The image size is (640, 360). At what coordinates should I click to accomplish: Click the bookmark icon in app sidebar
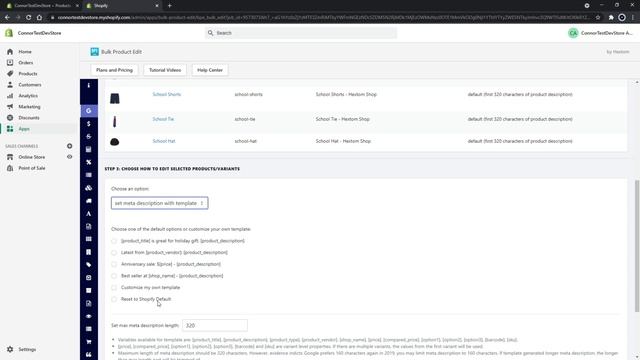(89, 252)
